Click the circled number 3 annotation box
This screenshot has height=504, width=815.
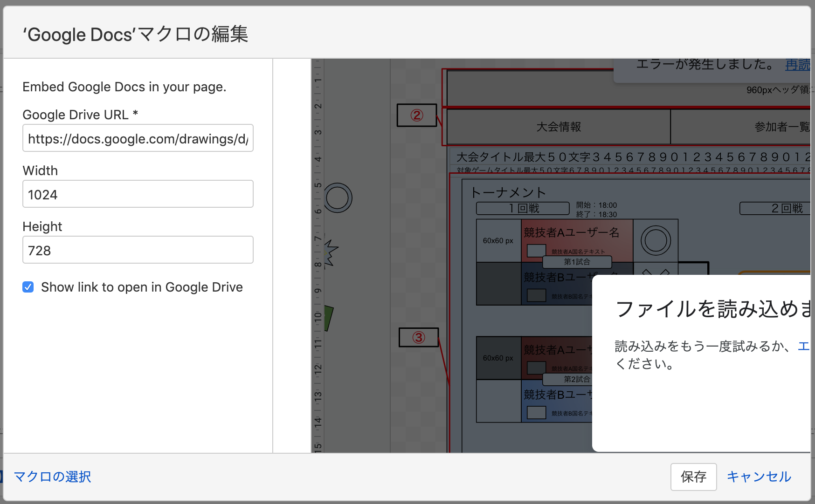pos(419,337)
